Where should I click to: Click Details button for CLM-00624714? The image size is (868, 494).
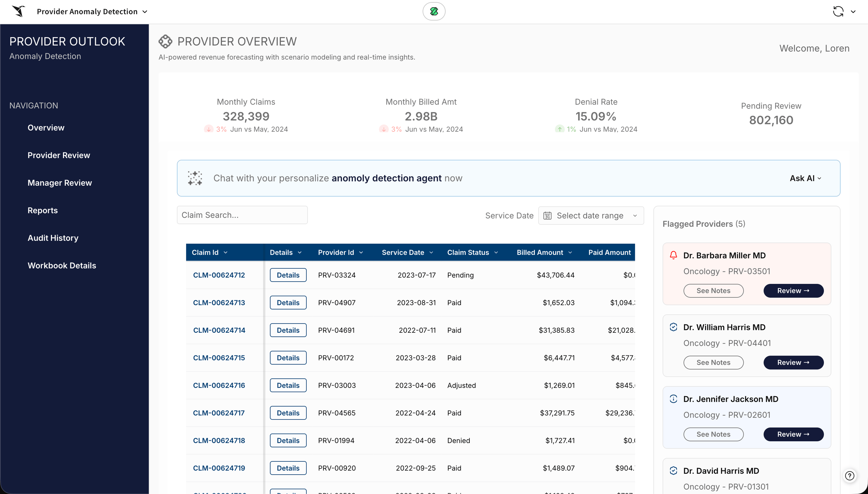(x=288, y=330)
